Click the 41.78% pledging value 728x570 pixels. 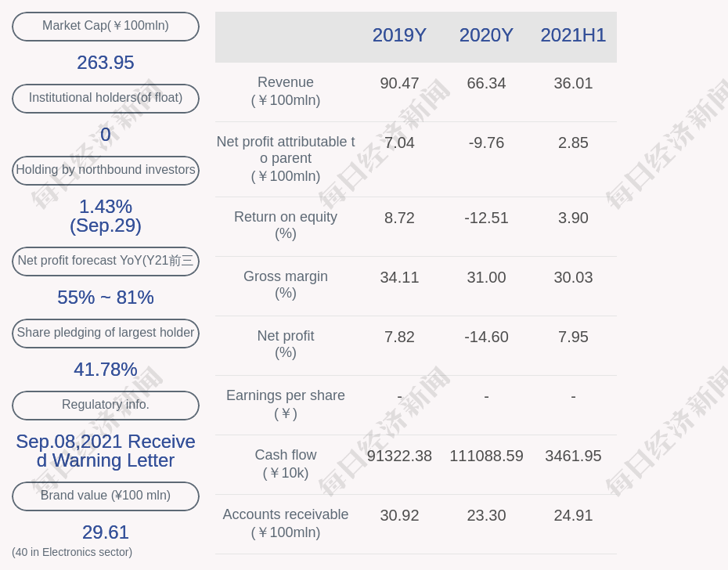[x=105, y=369]
